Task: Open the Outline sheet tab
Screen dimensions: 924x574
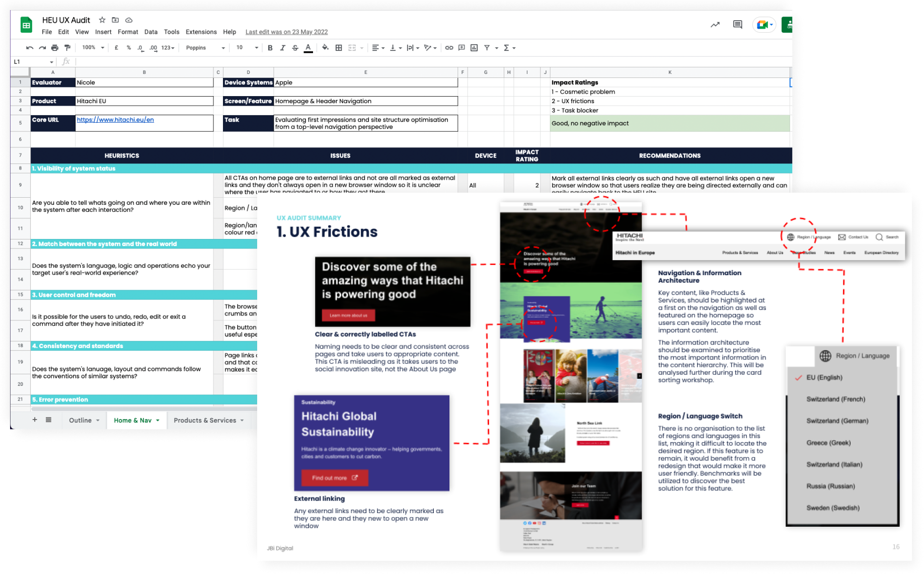Action: pos(84,420)
